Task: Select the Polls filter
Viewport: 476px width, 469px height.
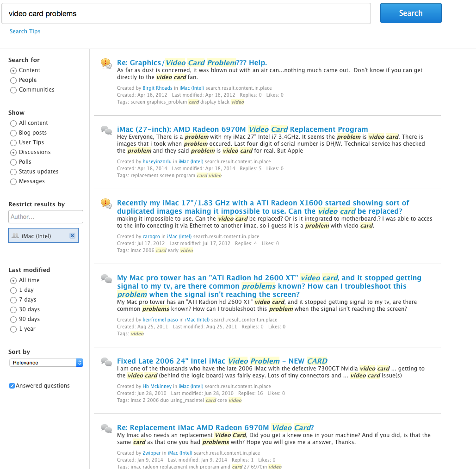Action: pyautogui.click(x=13, y=162)
